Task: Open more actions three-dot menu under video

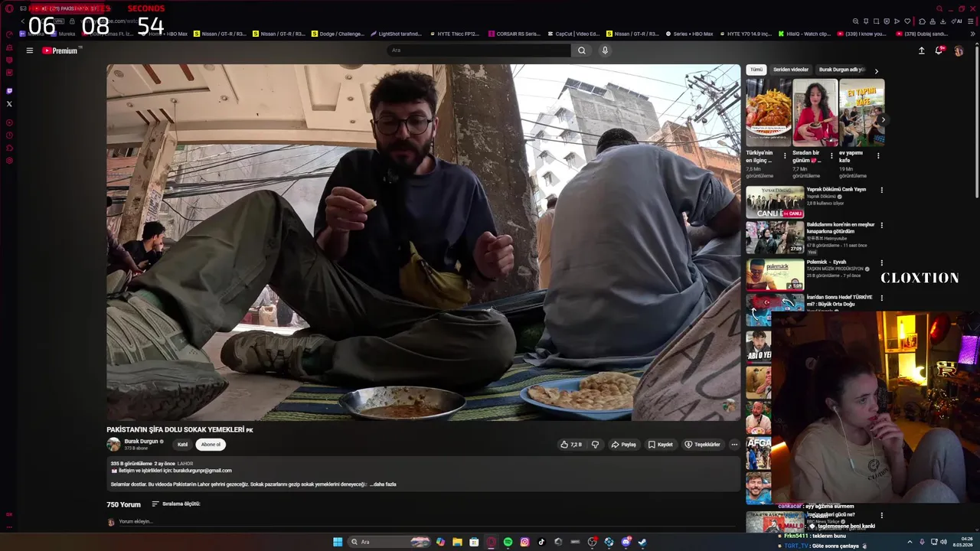Action: (x=734, y=445)
